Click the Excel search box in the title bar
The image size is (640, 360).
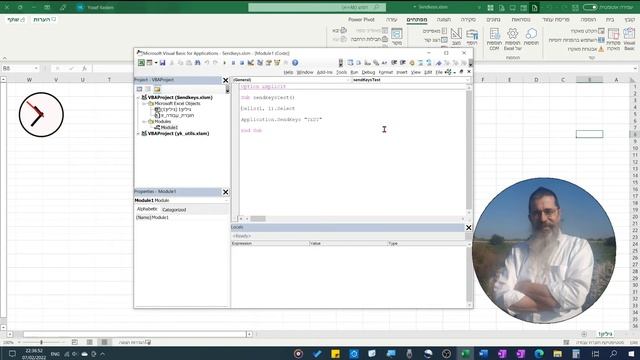click(317, 7)
